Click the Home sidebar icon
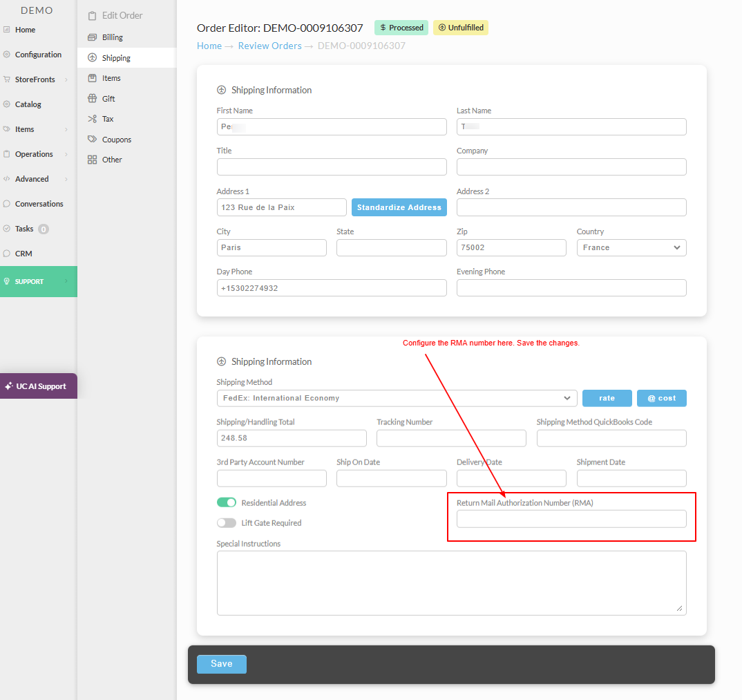The height and width of the screenshot is (700, 742). pos(7,29)
